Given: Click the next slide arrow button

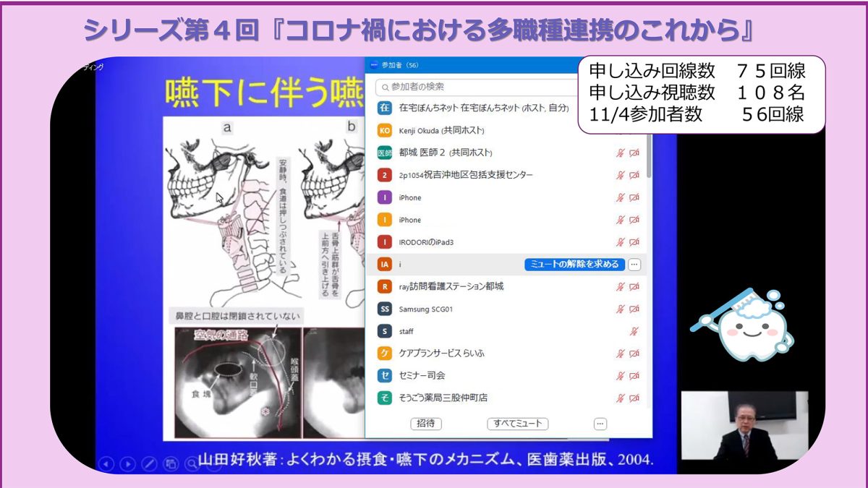Looking at the screenshot, I should pos(127,463).
